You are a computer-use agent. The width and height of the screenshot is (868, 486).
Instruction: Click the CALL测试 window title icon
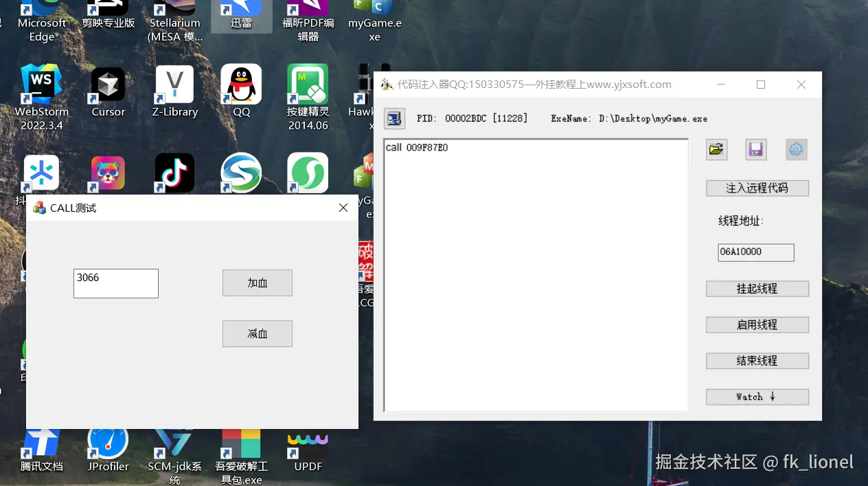pos(39,208)
